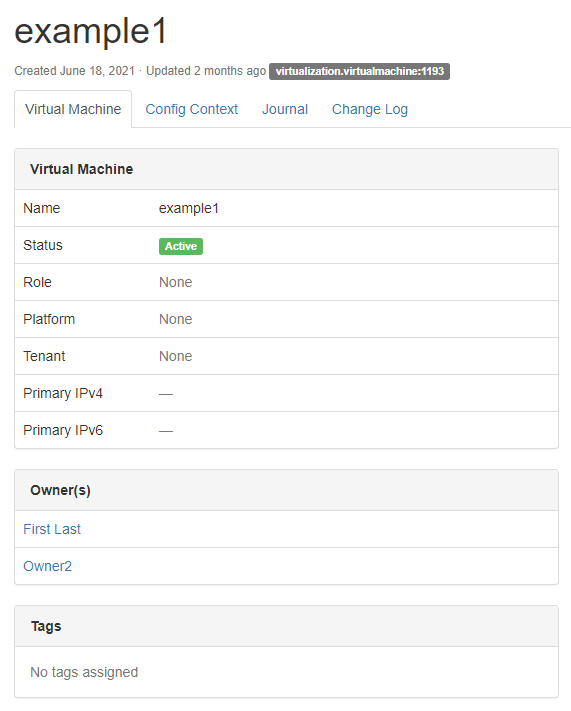Click the virtualization.virtualmachine:1193 badge
The width and height of the screenshot is (571, 711).
360,71
